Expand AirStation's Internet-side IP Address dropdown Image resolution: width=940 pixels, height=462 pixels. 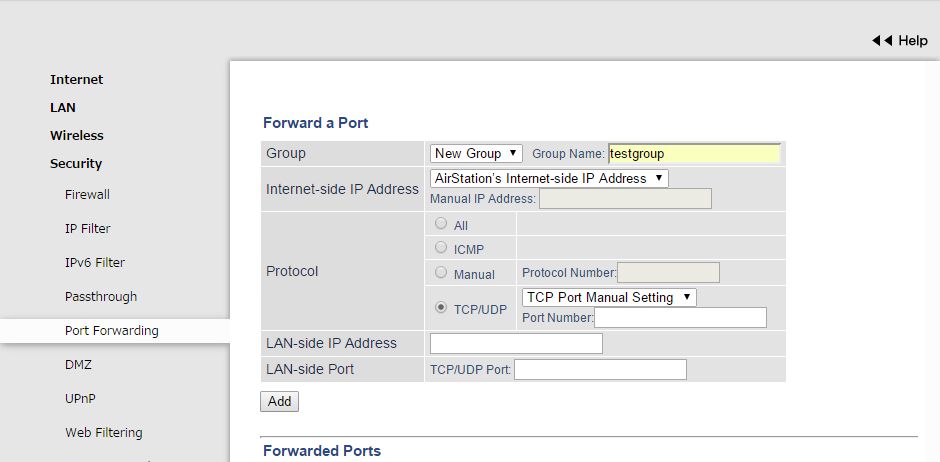point(549,178)
